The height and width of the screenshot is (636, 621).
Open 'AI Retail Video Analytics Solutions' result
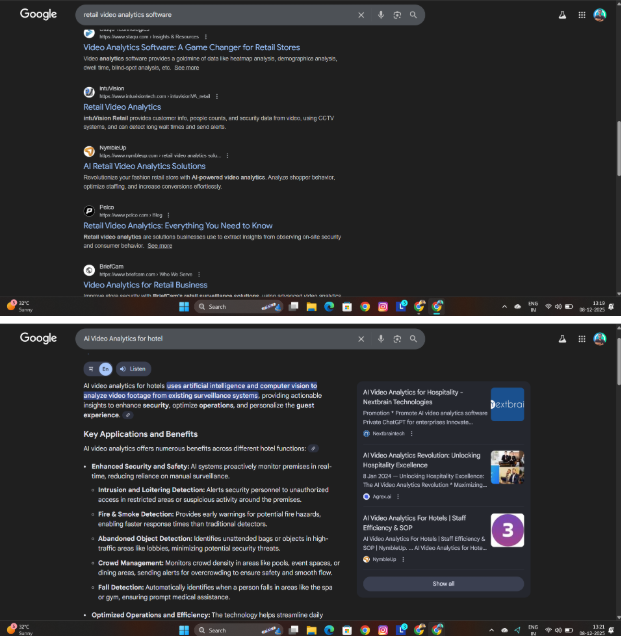tap(144, 166)
